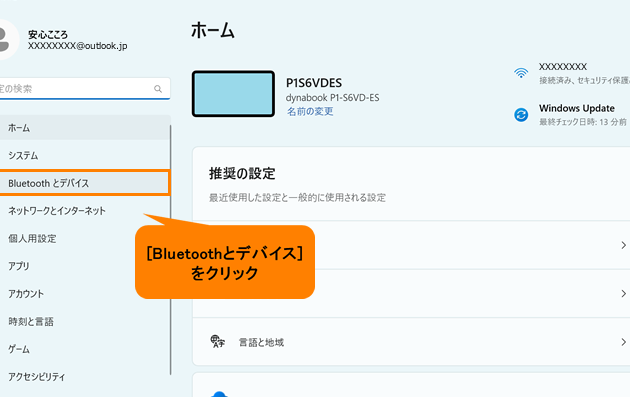Screen dimensions: 630x397
Task: Select ホーム in the sidebar
Action: (x=84, y=128)
